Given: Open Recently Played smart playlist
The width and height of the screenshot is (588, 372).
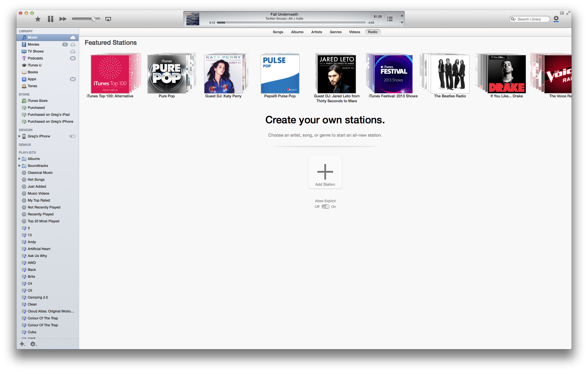Looking at the screenshot, I should [x=47, y=214].
